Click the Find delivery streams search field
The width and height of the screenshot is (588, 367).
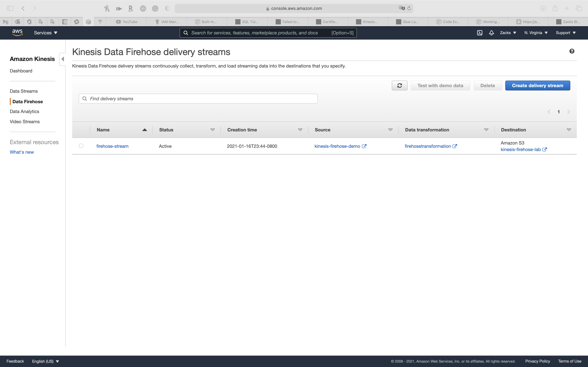[x=198, y=98]
